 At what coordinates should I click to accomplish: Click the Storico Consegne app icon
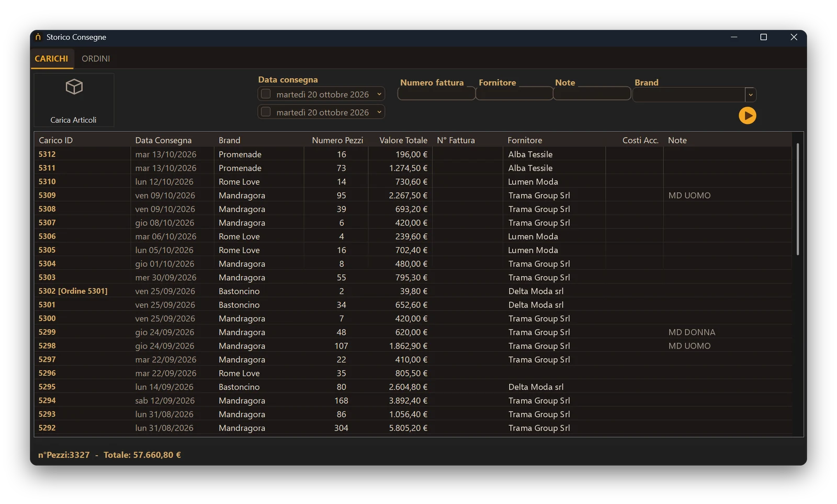coord(38,37)
